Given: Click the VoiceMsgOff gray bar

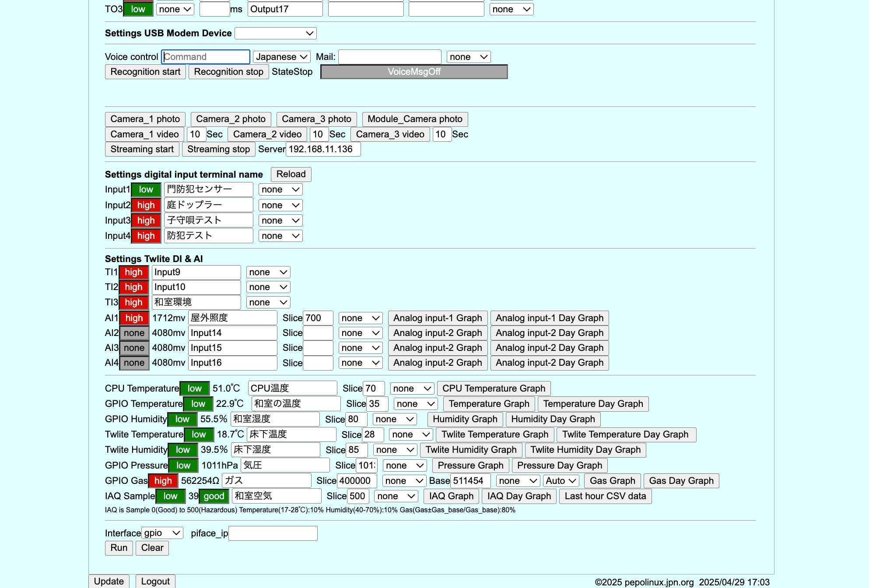Looking at the screenshot, I should pos(413,72).
